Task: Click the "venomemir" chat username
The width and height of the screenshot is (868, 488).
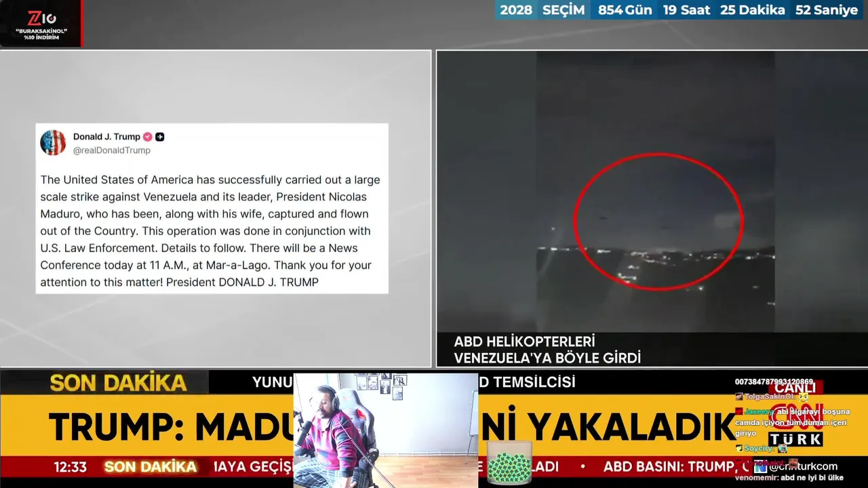Action: tap(755, 478)
